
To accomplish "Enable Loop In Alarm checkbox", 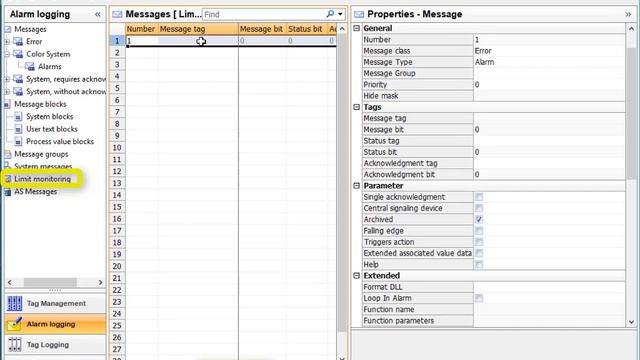I will coord(479,298).
